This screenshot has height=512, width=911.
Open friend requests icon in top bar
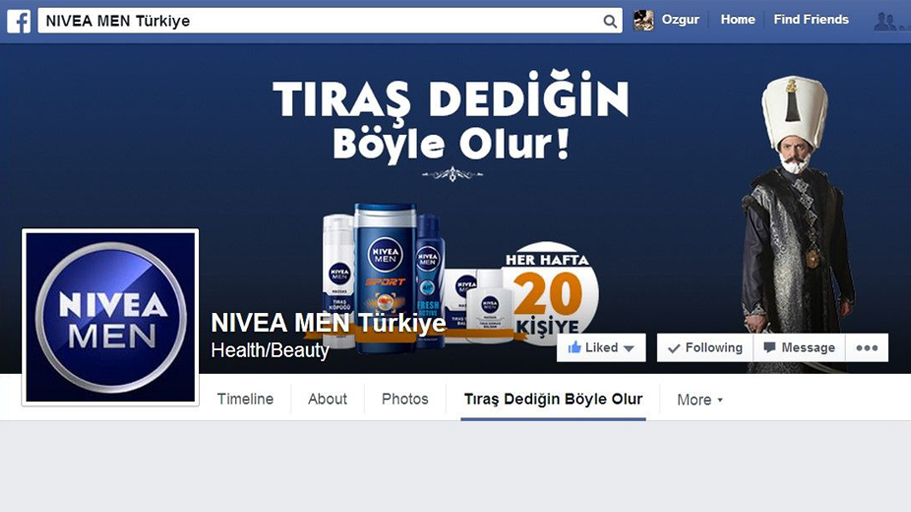tap(886, 22)
